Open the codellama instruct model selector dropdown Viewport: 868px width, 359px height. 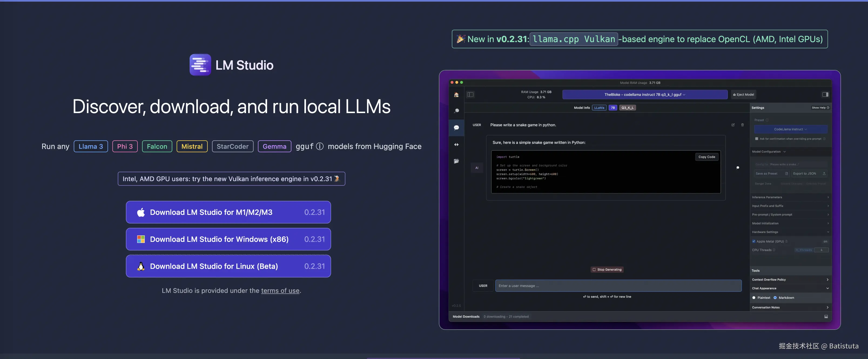click(x=645, y=95)
